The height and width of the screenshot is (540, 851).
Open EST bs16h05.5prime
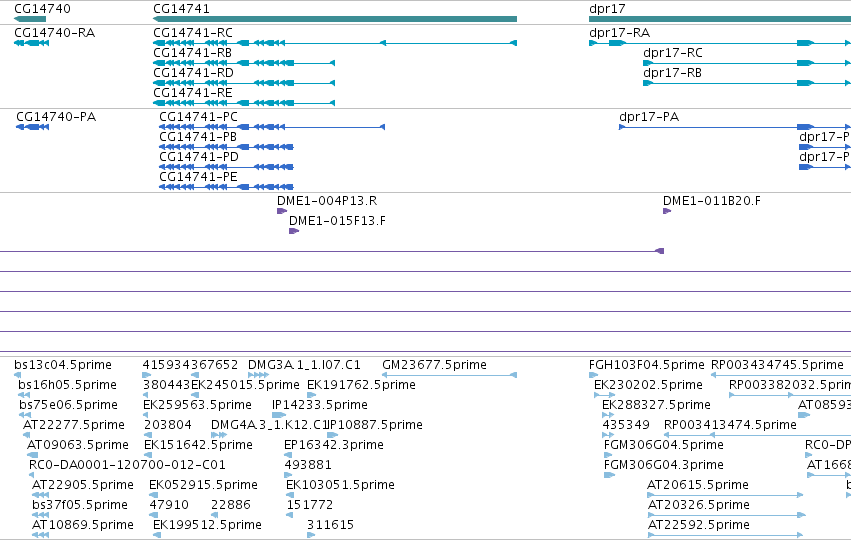tap(67, 385)
